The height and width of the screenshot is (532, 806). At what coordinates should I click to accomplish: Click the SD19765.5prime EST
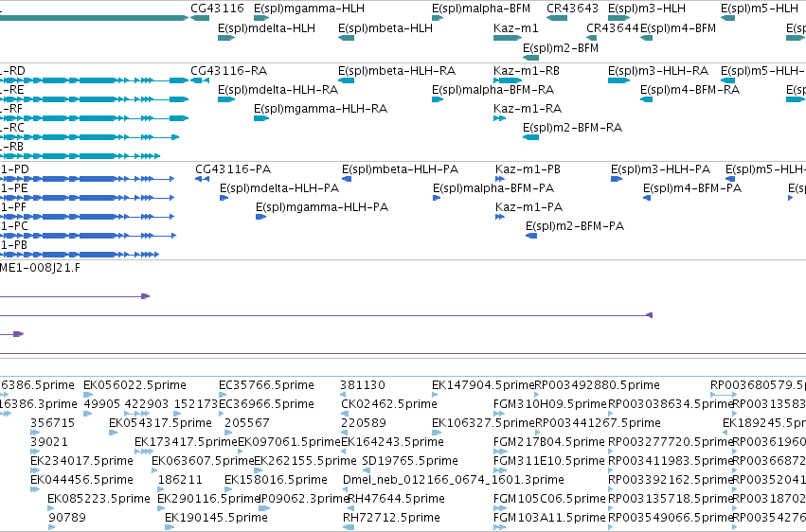(x=365, y=470)
